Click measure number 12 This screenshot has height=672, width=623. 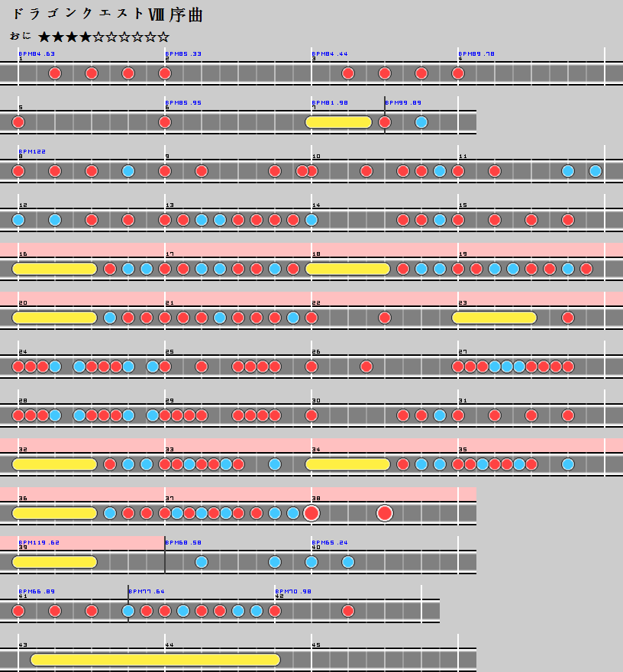pos(23,205)
